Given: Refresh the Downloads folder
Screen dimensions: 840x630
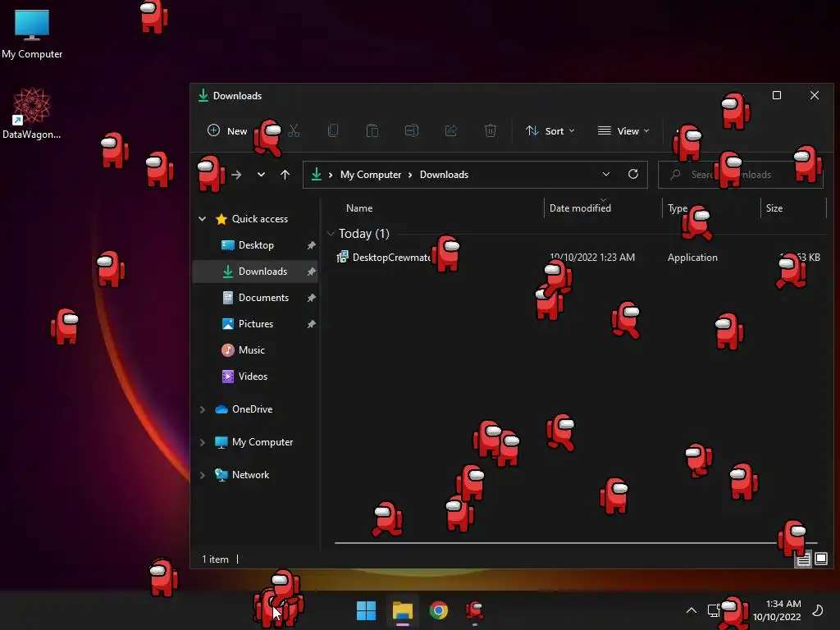Looking at the screenshot, I should 633,175.
